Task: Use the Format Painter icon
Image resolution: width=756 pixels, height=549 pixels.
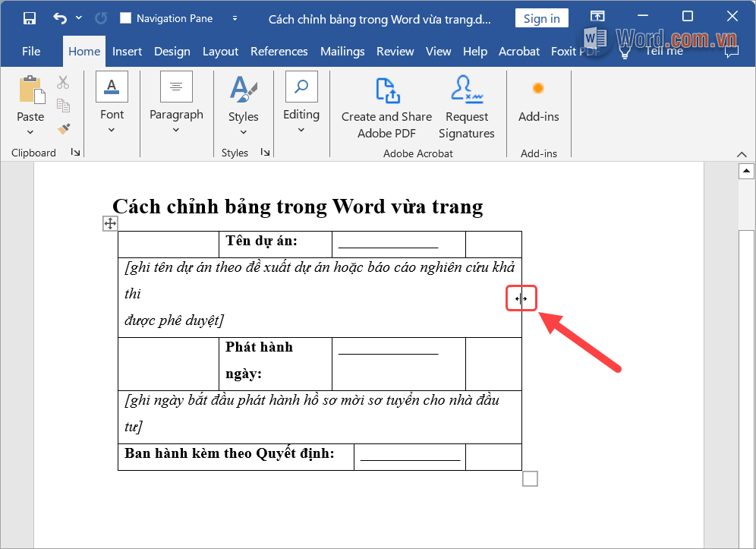Action: 63,129
